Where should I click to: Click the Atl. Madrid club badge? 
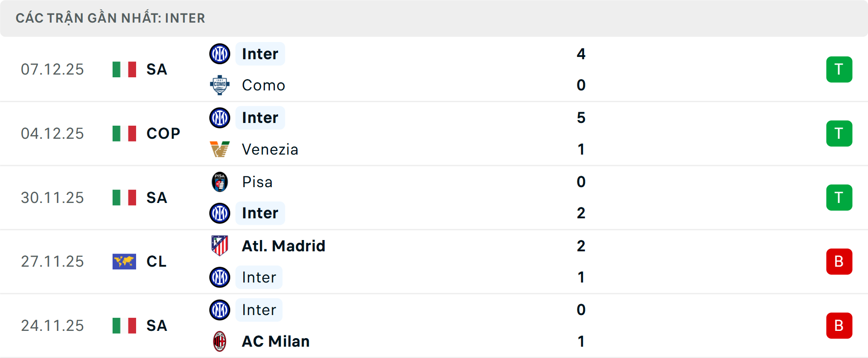(x=220, y=246)
